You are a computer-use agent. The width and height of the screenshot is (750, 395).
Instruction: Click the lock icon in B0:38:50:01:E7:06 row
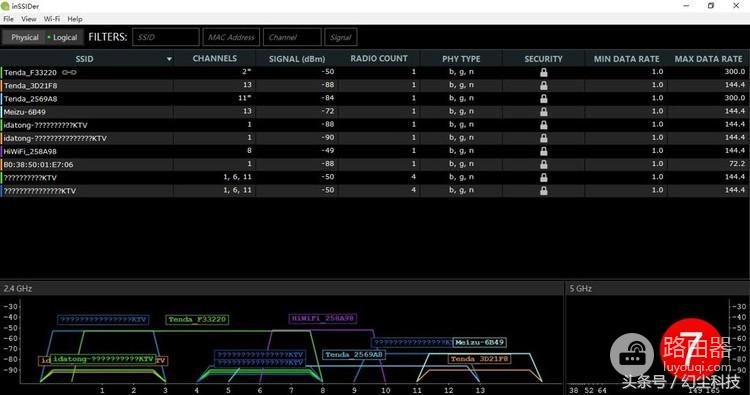tap(543, 164)
